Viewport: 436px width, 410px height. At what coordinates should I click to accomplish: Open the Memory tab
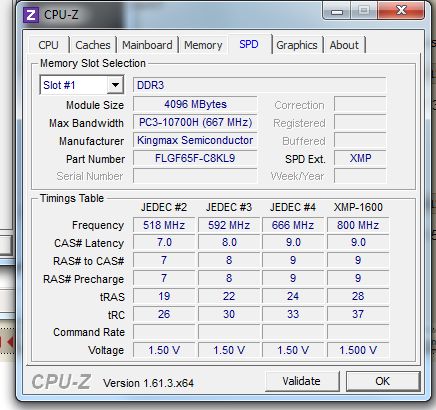(203, 45)
